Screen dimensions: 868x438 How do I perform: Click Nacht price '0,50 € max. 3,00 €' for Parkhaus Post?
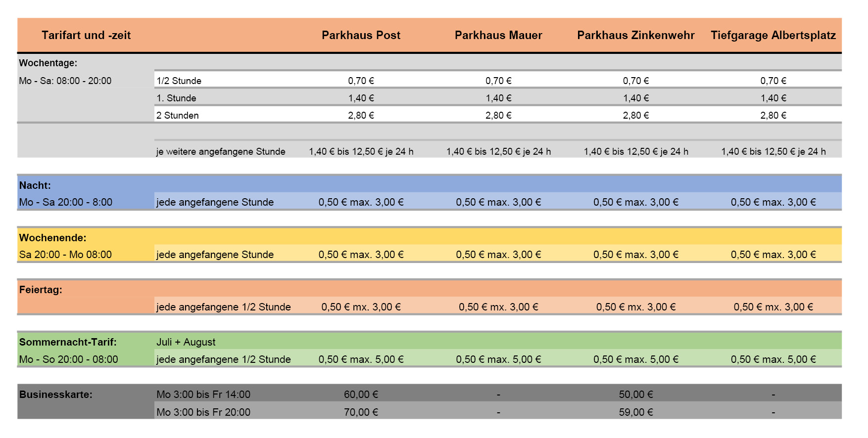click(x=361, y=202)
